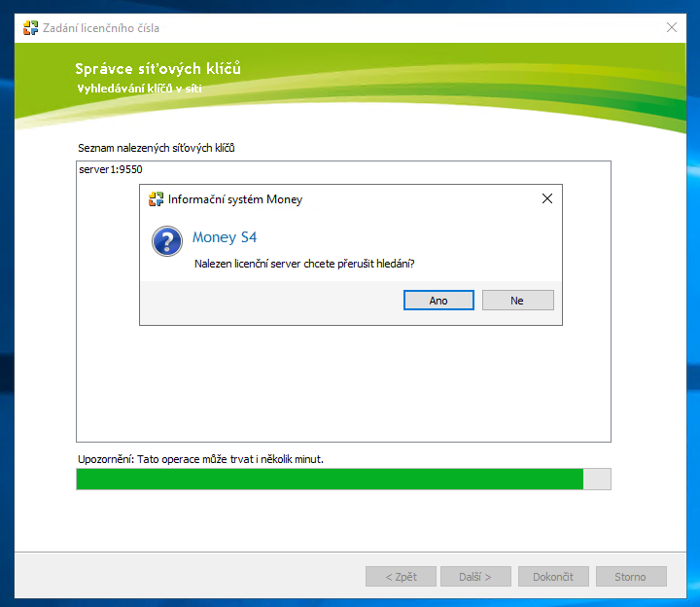
Task: Click the Nalezen licenční server message text
Action: click(311, 264)
